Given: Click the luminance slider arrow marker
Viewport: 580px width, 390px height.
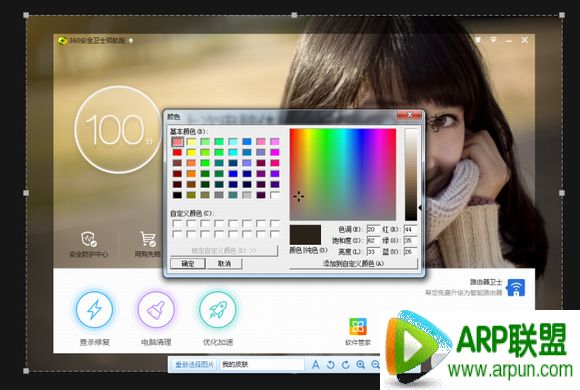Looking at the screenshot, I should pyautogui.click(x=420, y=208).
